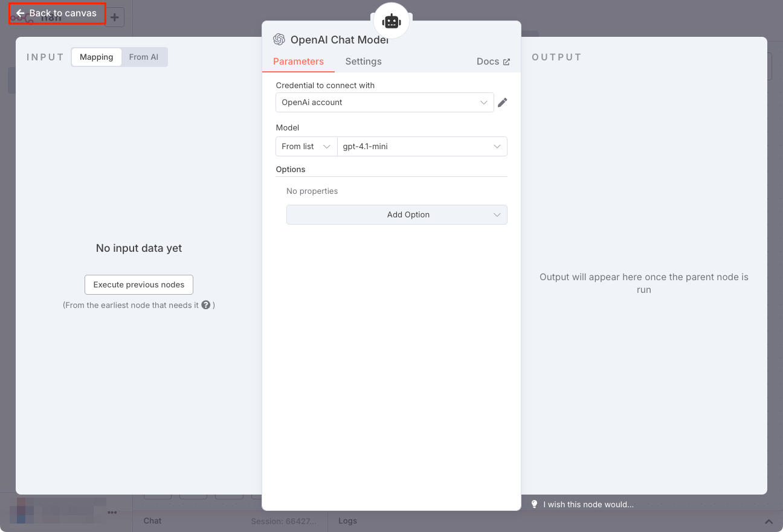Image resolution: width=783 pixels, height=532 pixels.
Task: Open the OpenAi account credential dropdown
Action: click(x=384, y=103)
